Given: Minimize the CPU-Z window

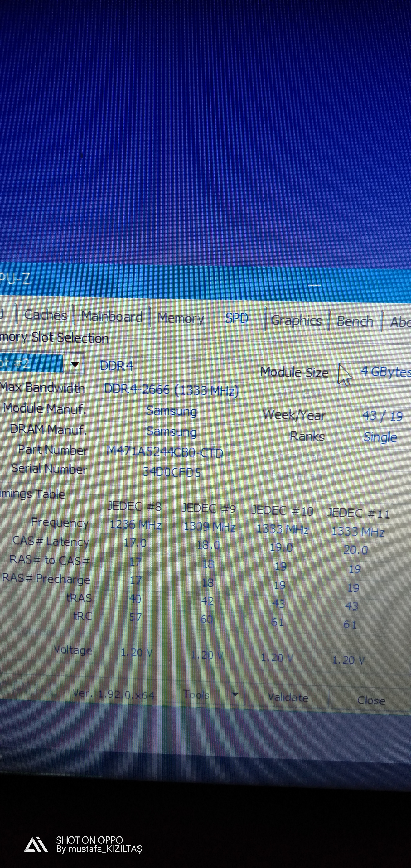Looking at the screenshot, I should [314, 285].
